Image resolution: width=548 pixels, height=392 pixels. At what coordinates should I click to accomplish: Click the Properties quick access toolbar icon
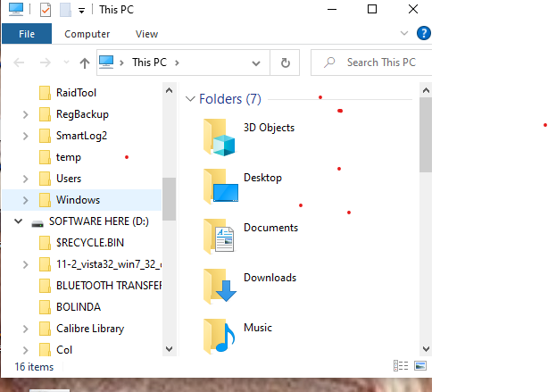coord(46,10)
